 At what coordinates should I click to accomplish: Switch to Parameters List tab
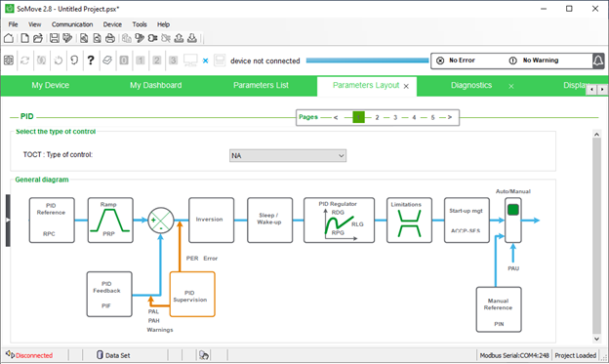(x=261, y=85)
